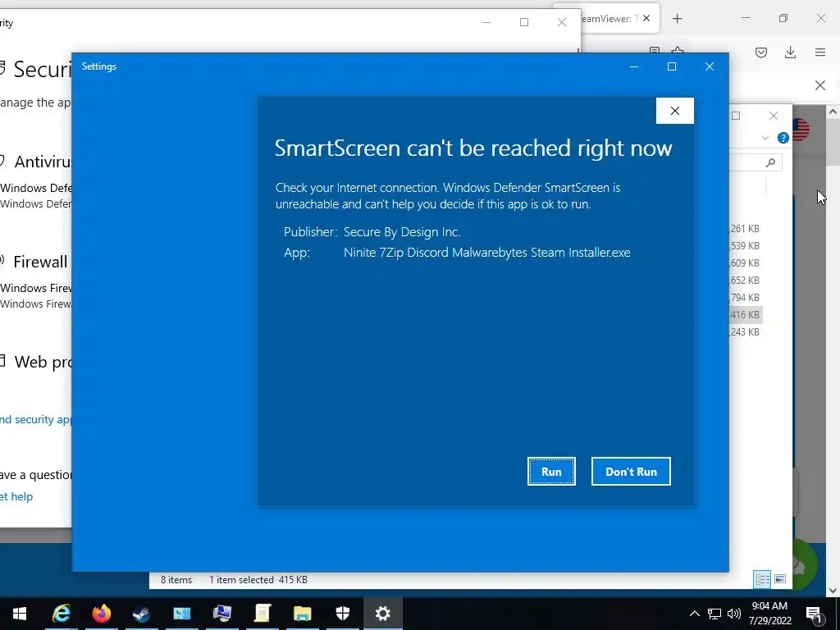Open the Firefox Downloads panel
Viewport: 840px width, 630px height.
click(x=790, y=52)
